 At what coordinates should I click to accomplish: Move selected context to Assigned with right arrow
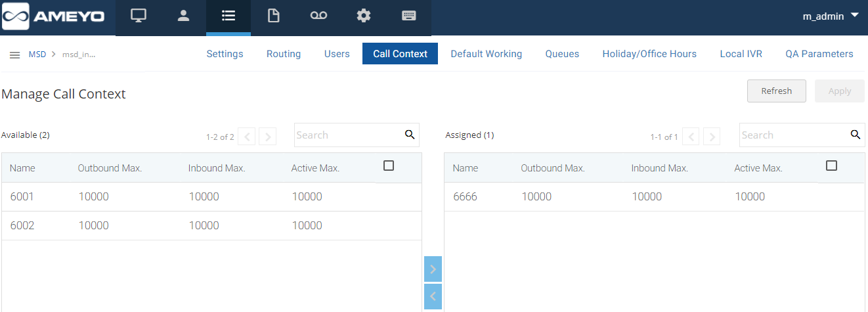433,269
